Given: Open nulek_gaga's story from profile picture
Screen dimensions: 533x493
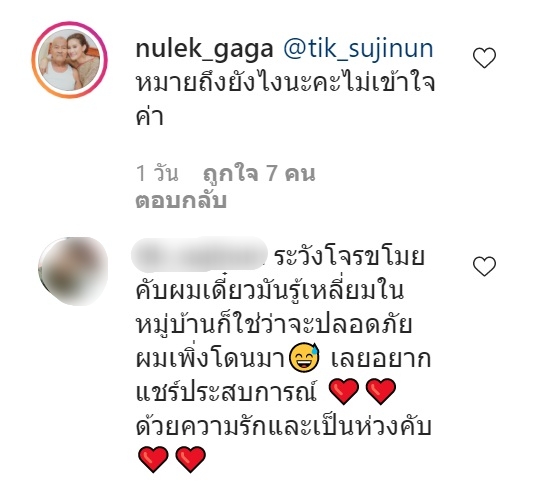Looking at the screenshot, I should [70, 60].
